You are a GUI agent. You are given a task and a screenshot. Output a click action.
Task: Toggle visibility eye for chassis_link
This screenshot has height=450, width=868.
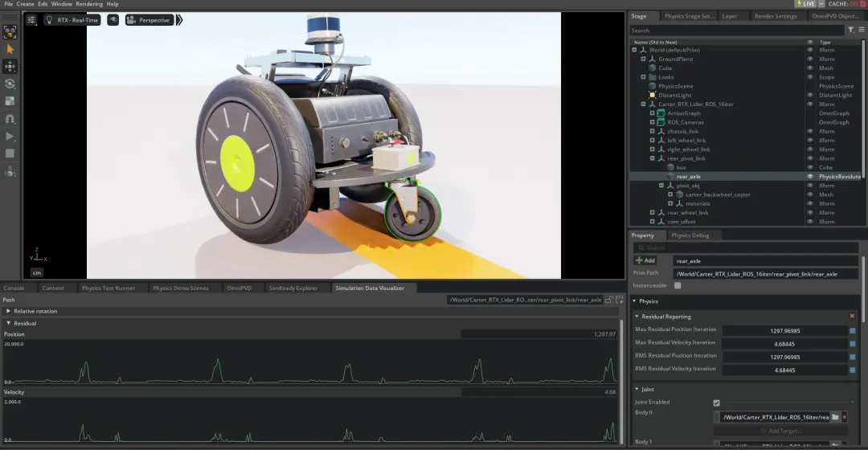click(810, 131)
